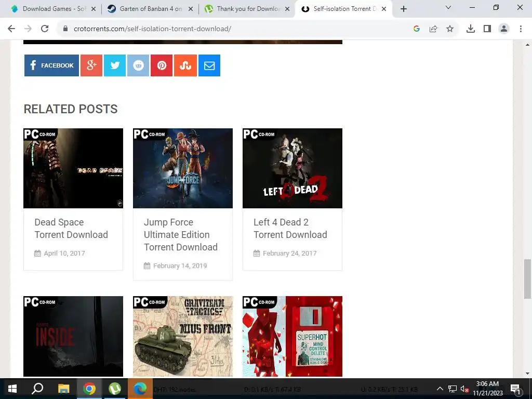Open the Chrome three-dot menu
This screenshot has width=532, height=399.
click(x=521, y=29)
